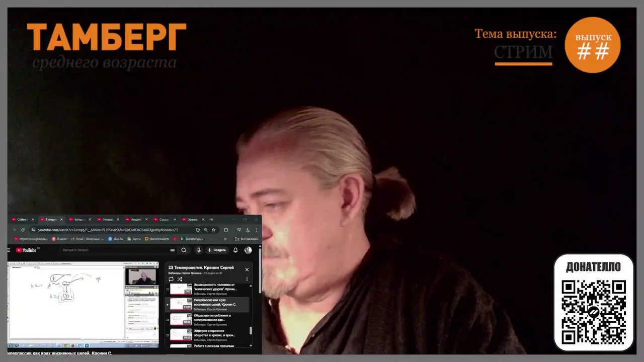
Task: Open the Gmail bookmark
Action: tap(88, 239)
